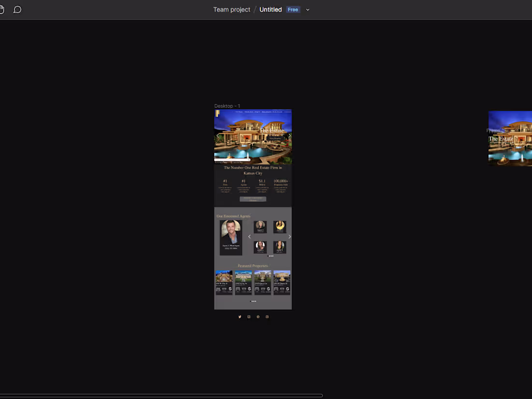
Task: Select the comment tool in the toolbar
Action: (17, 9)
